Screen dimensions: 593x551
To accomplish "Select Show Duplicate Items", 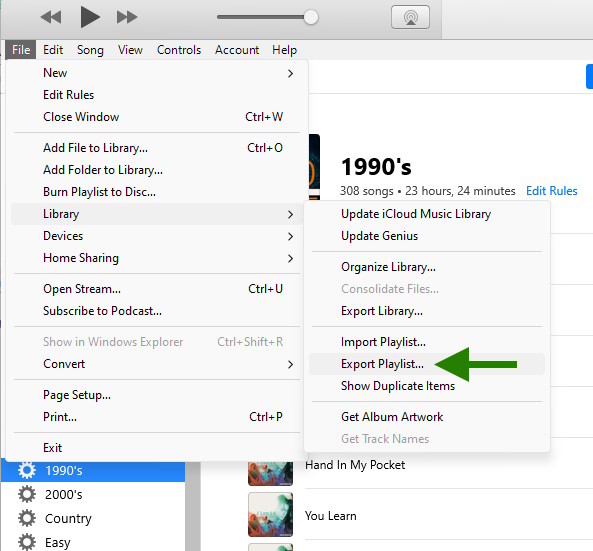I will tap(427, 386).
